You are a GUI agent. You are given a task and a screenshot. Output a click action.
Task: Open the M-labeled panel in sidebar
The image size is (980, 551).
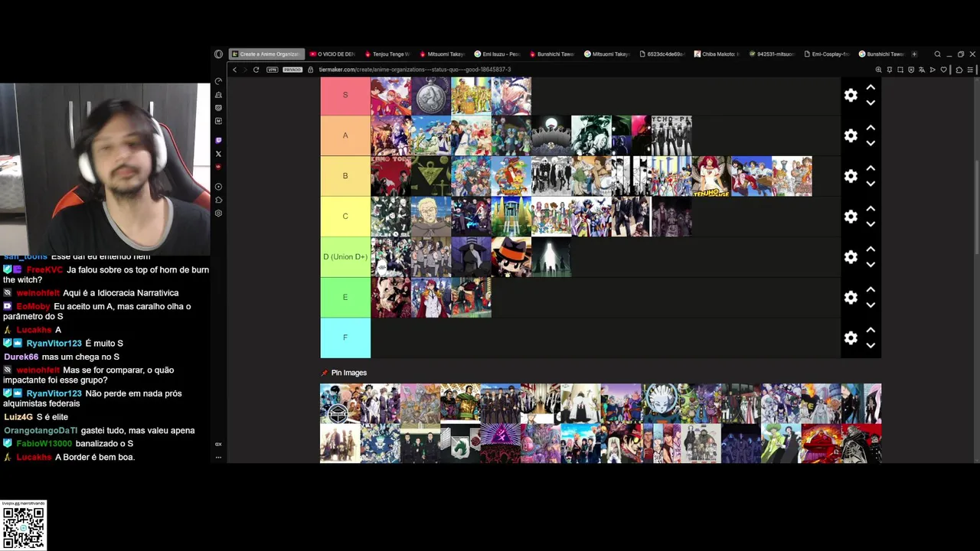pos(218,121)
